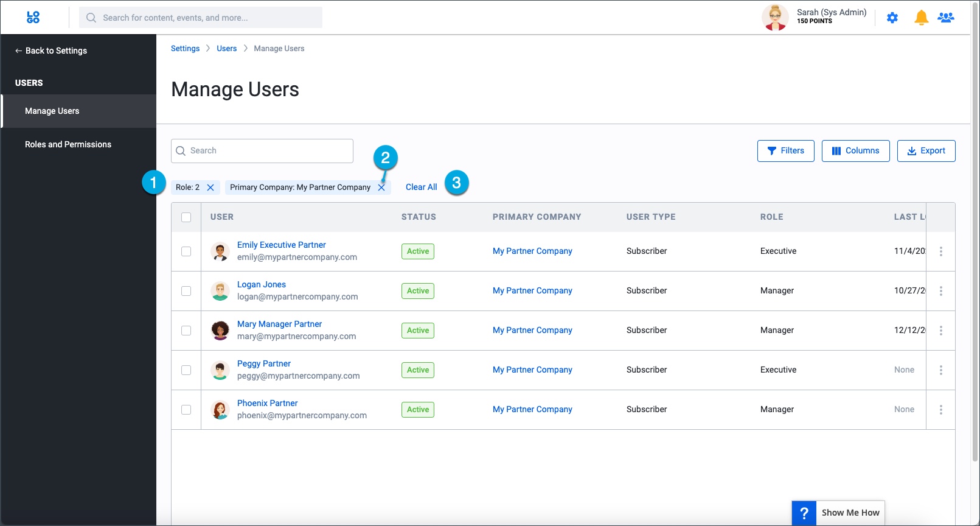Open My Partner Company link in Mary's row
Viewport: 980px width, 526px height.
pyautogui.click(x=532, y=330)
